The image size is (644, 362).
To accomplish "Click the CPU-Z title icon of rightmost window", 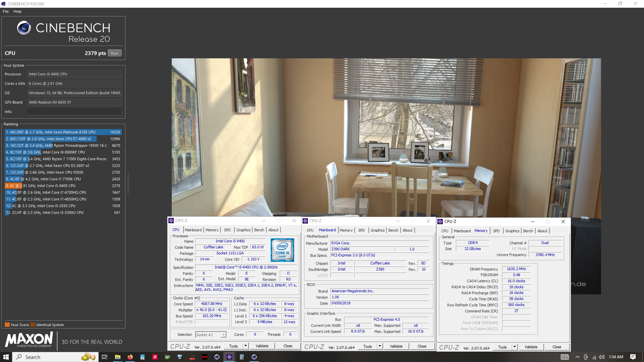I will 440,222.
